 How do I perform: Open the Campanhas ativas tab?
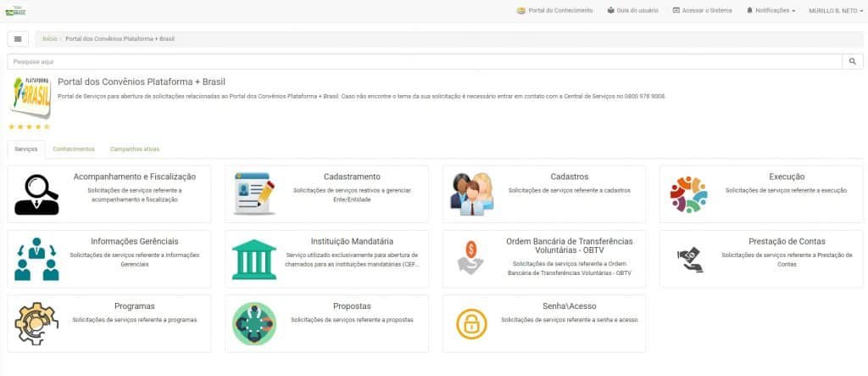point(135,149)
